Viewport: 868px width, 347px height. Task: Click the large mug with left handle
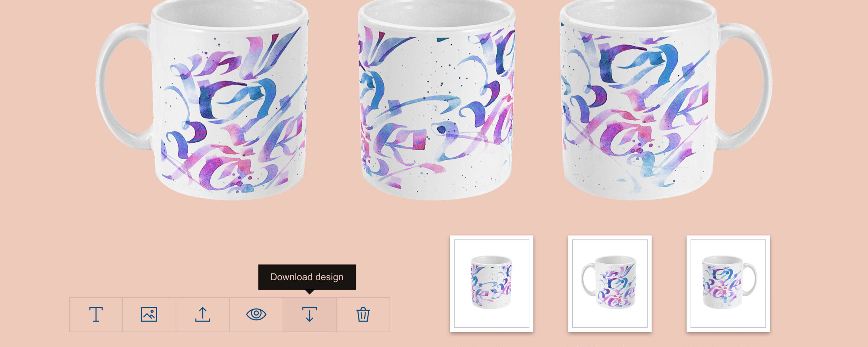coord(202,100)
